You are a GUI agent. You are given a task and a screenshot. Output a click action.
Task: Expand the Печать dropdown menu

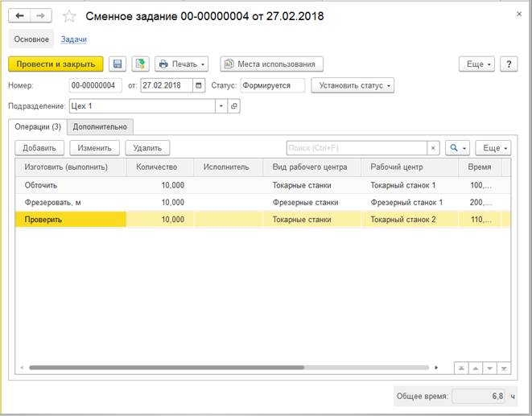pos(182,64)
